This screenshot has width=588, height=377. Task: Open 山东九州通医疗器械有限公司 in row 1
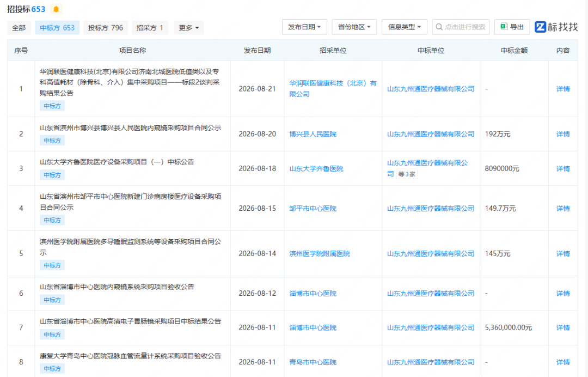click(x=431, y=89)
